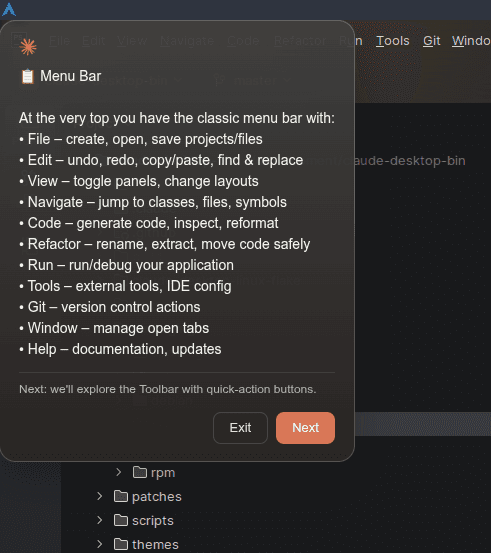Image resolution: width=491 pixels, height=553 pixels.
Task: Click the themes folder icon
Action: pos(121,544)
